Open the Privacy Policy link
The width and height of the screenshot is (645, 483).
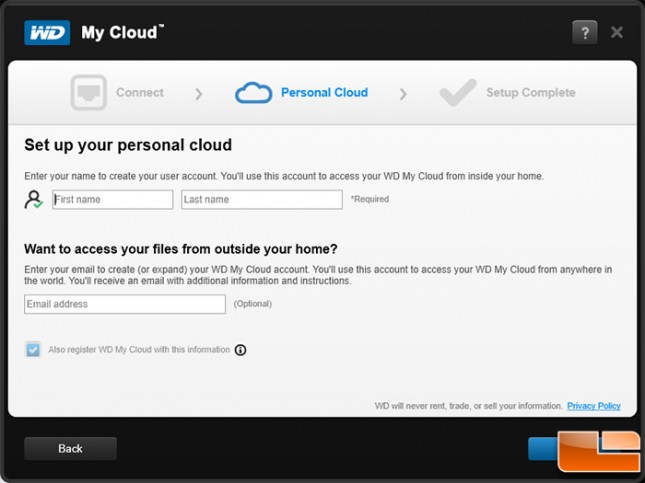pyautogui.click(x=594, y=406)
